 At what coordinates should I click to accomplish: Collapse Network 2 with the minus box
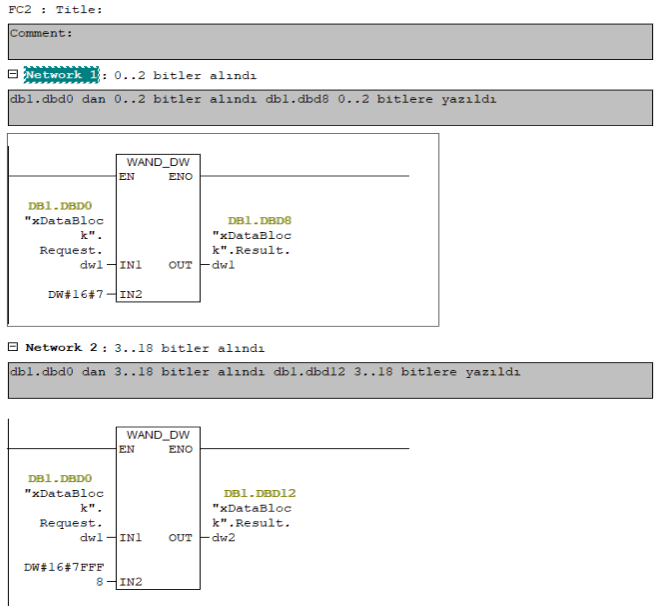point(13,347)
